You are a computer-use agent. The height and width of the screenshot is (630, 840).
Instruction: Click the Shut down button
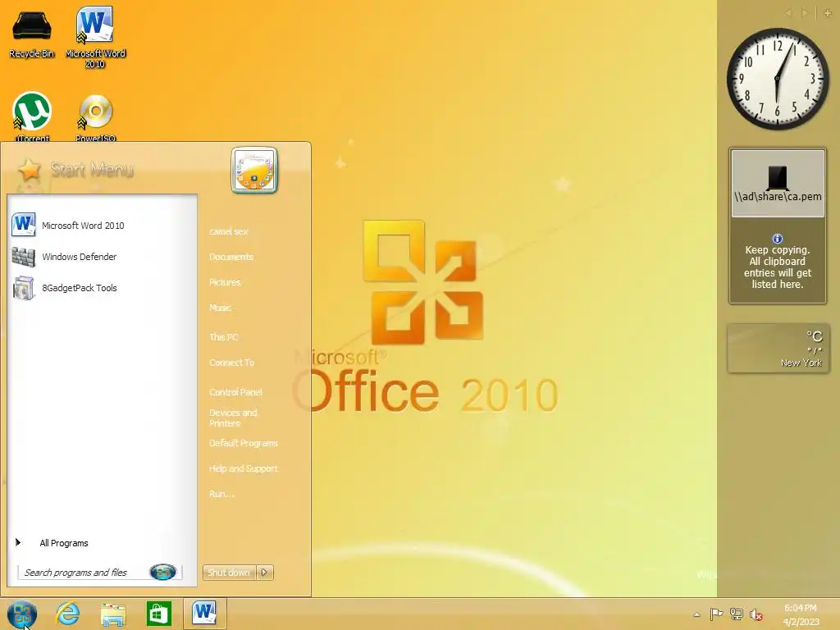(x=230, y=572)
